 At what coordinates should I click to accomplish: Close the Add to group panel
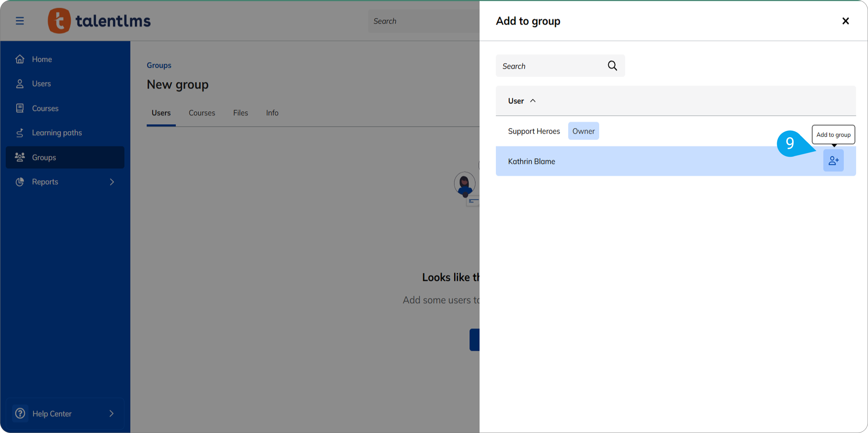846,21
